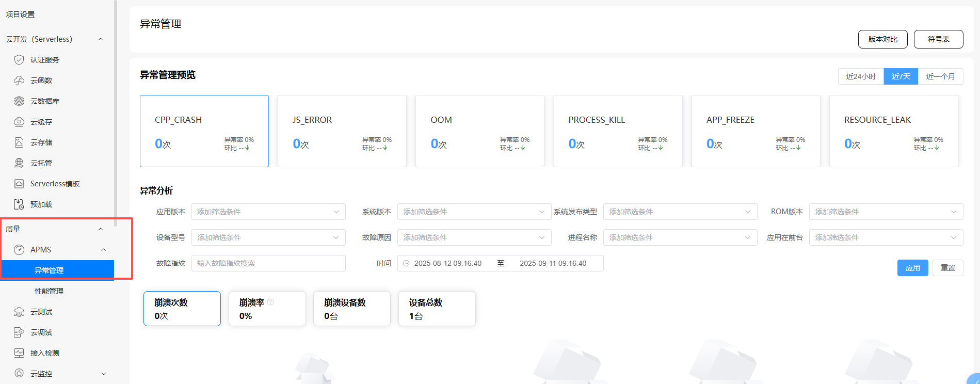The image size is (980, 384).
Task: Click the blue 应用 button
Action: [912, 268]
